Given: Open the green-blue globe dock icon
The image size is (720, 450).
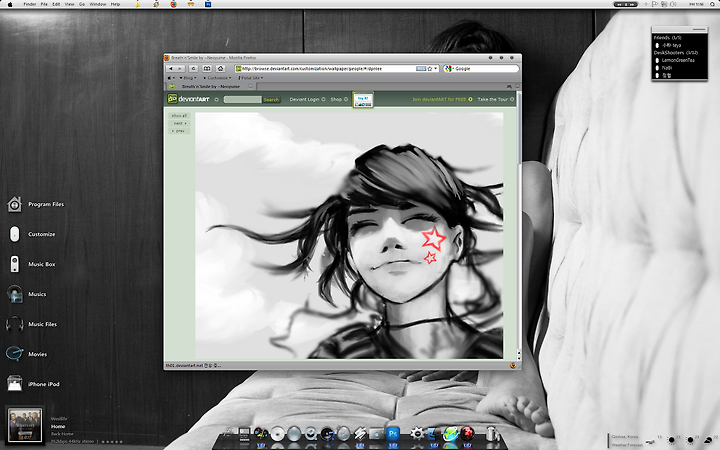Looking at the screenshot, I should point(450,433).
